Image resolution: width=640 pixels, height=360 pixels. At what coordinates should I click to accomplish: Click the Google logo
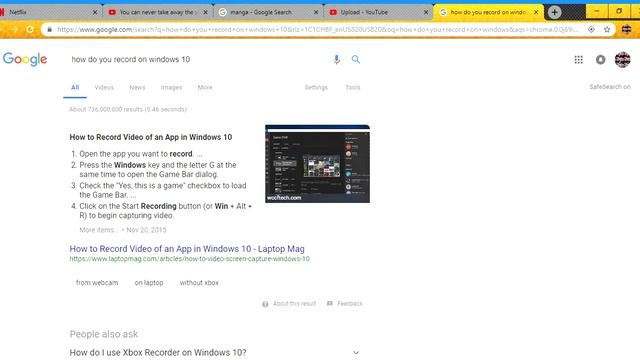25,60
